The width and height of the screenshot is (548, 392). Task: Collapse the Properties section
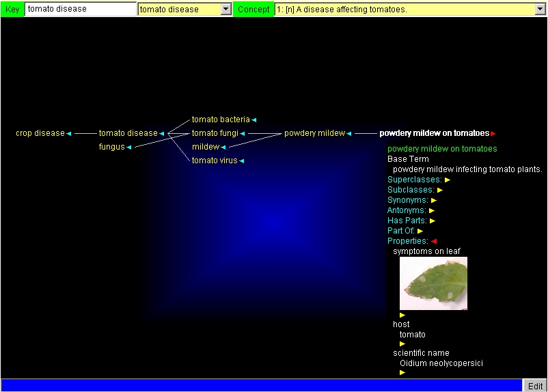click(434, 242)
